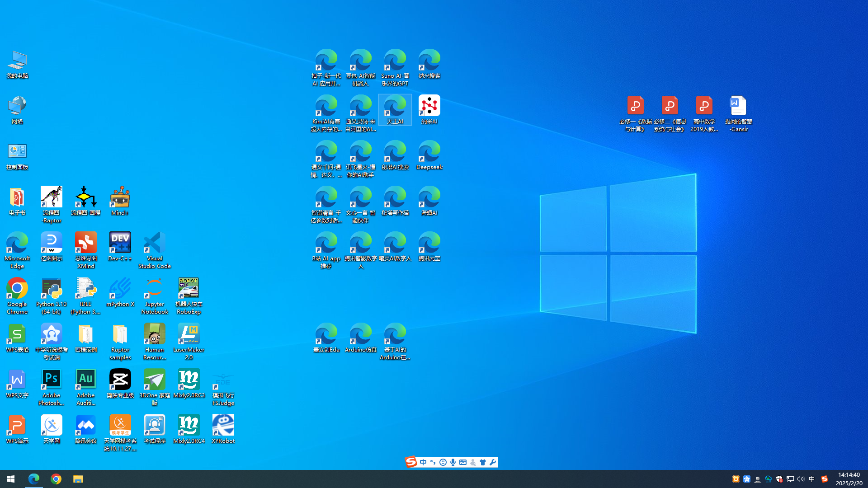Image resolution: width=868 pixels, height=488 pixels.
Task: Open the emoji panel on Sogou toolbar
Action: [x=443, y=462]
